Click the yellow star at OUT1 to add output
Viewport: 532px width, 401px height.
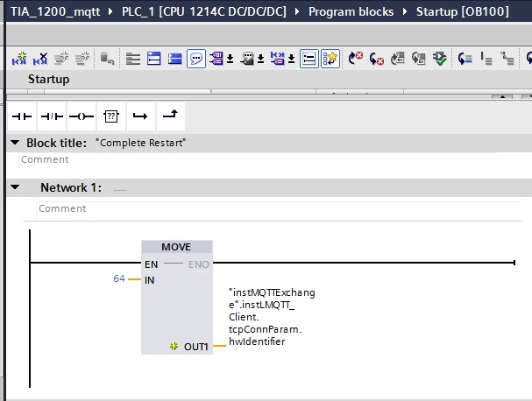coord(174,347)
